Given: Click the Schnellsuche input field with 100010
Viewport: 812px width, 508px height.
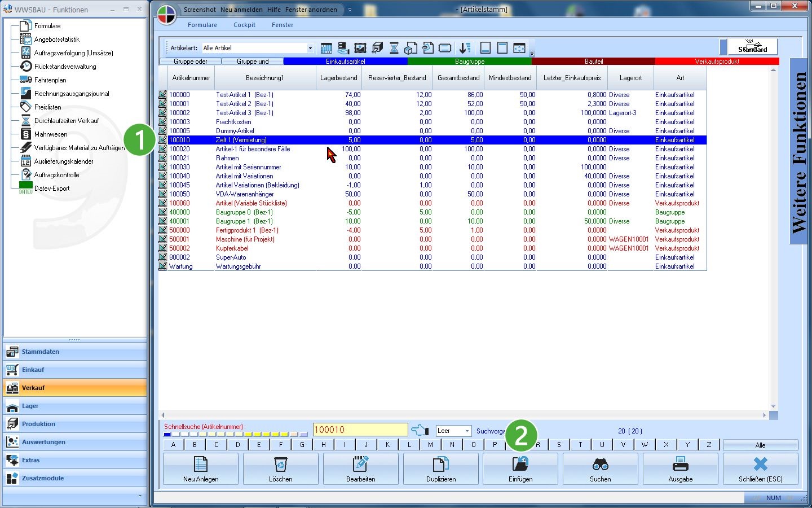Looking at the screenshot, I should (360, 430).
